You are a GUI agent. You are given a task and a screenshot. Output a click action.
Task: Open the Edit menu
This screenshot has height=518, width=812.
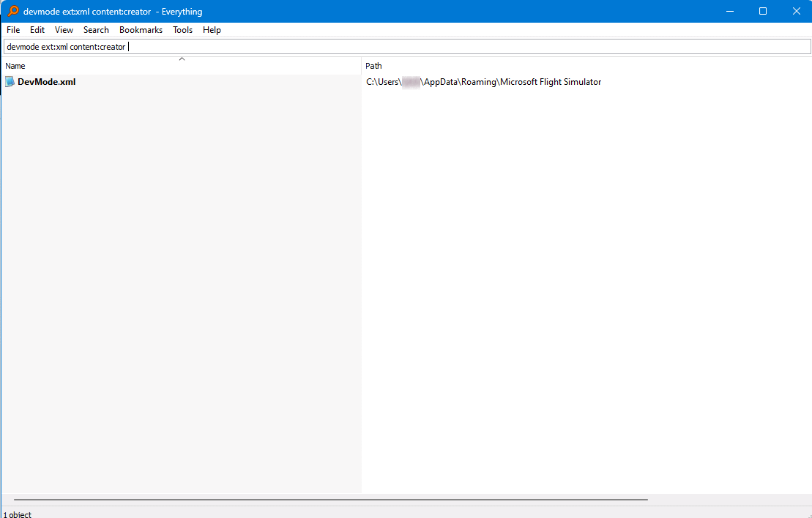coord(37,30)
